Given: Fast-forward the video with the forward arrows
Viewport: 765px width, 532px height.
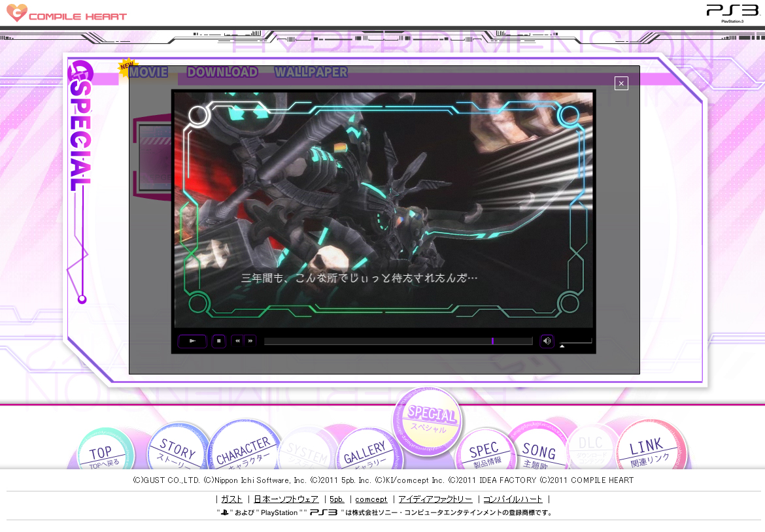Looking at the screenshot, I should 250,341.
